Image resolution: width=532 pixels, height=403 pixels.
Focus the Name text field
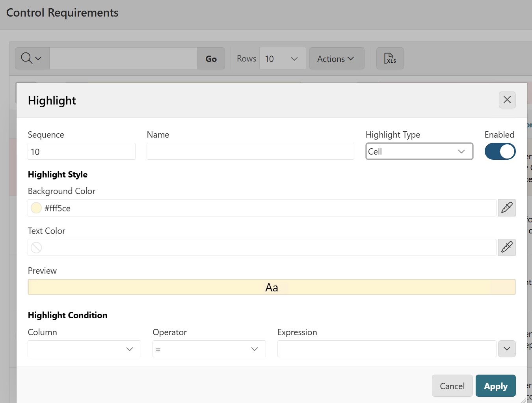[250, 151]
